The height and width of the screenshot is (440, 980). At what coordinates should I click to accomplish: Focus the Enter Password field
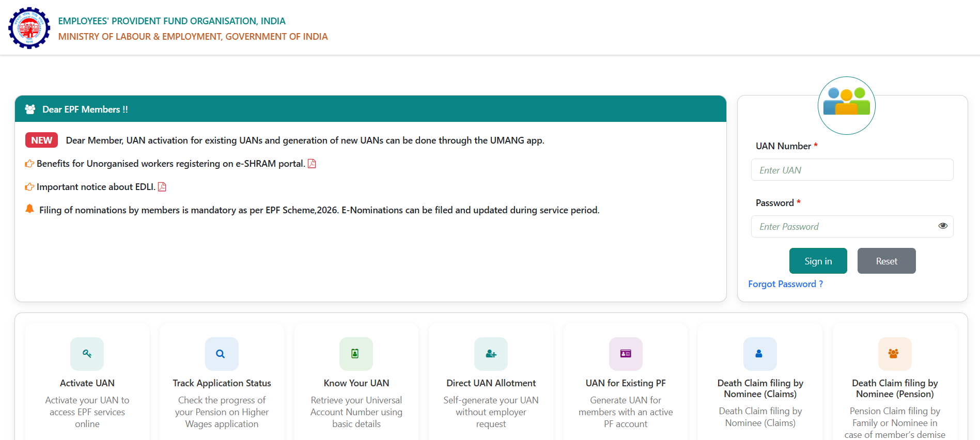click(852, 226)
